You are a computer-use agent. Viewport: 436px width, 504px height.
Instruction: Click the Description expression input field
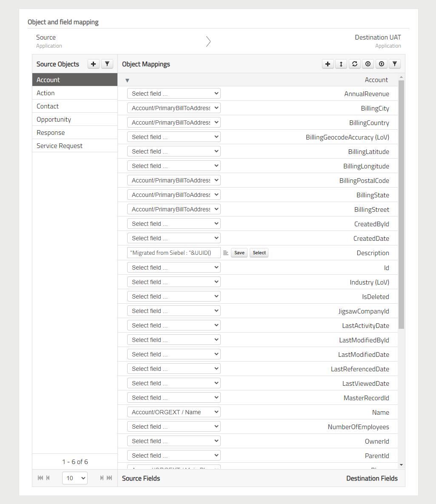tap(174, 253)
